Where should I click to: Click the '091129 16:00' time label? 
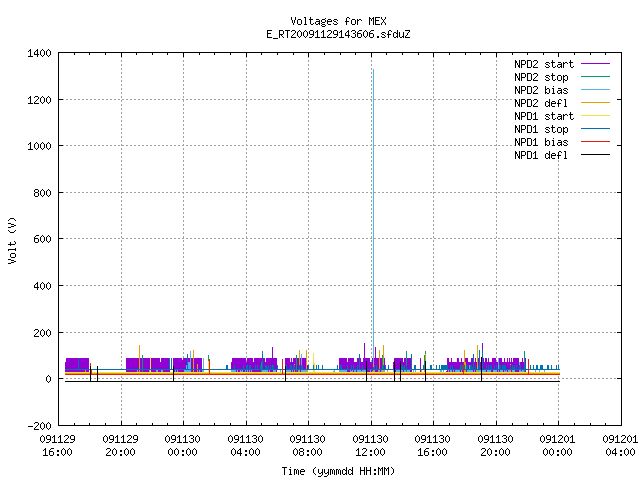click(x=58, y=446)
